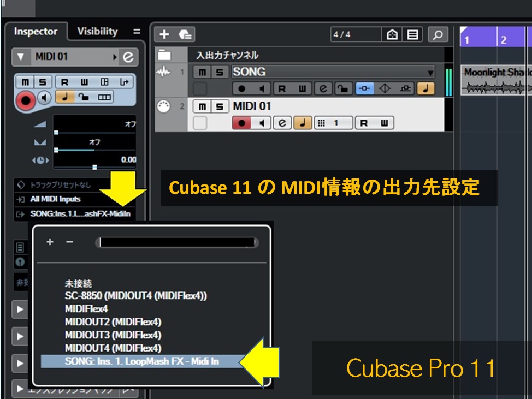Click the freeze icon on the SONG track

point(405,89)
